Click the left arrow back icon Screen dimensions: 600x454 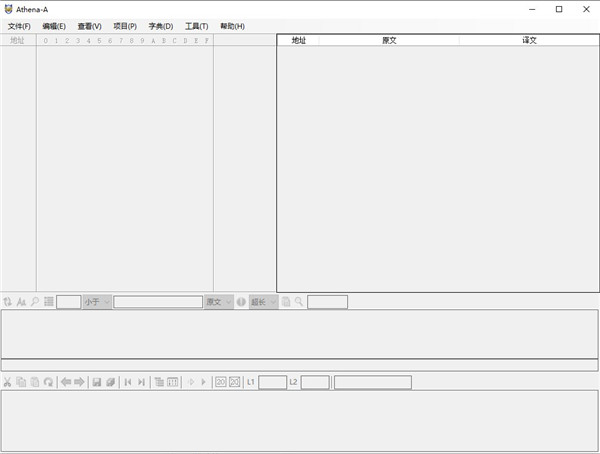coord(66,382)
